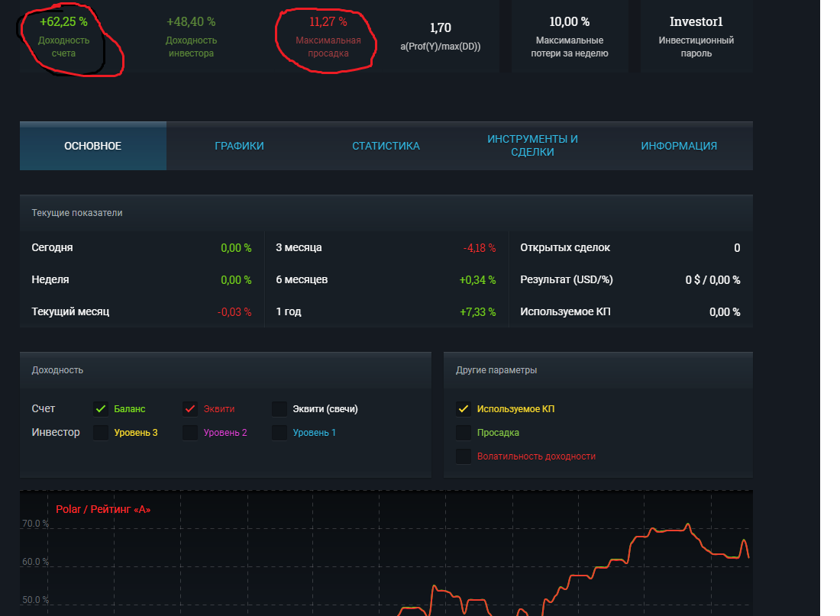Uncheck the Баланс checkbox
The width and height of the screenshot is (840, 616).
(101, 409)
